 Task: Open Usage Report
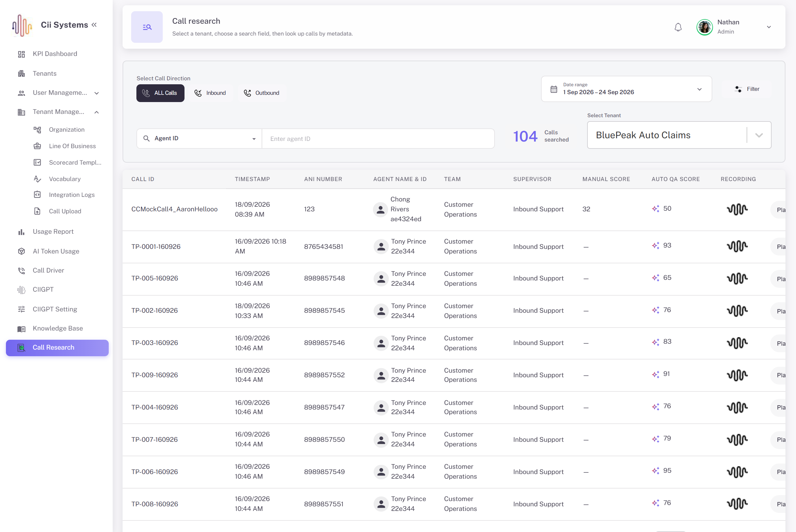tap(53, 232)
